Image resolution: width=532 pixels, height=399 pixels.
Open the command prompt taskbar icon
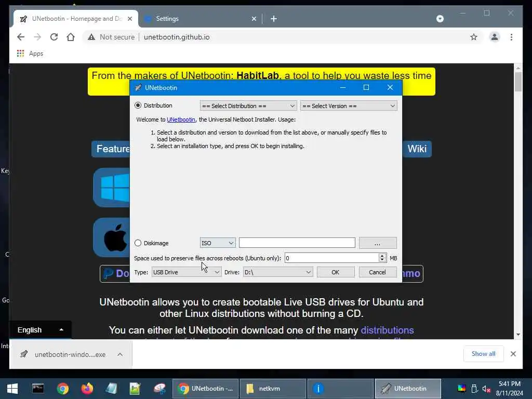pos(37,389)
